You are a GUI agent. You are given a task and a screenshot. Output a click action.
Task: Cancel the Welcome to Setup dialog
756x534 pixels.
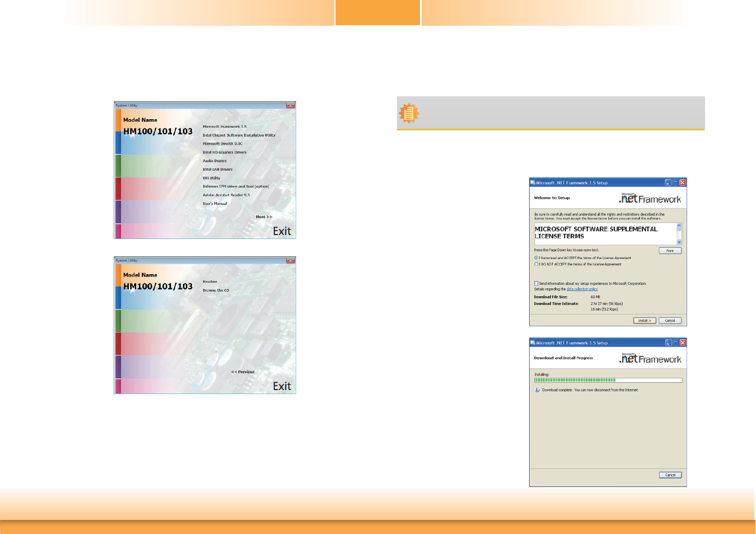pos(670,321)
